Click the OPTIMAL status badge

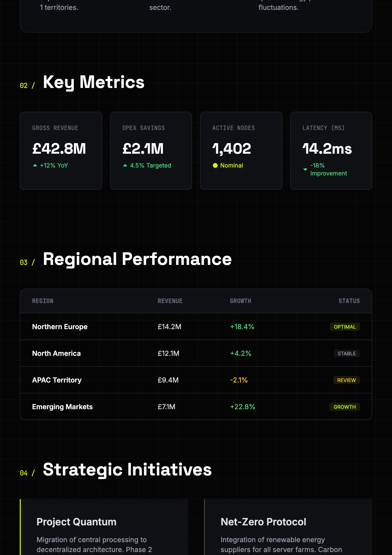345,327
